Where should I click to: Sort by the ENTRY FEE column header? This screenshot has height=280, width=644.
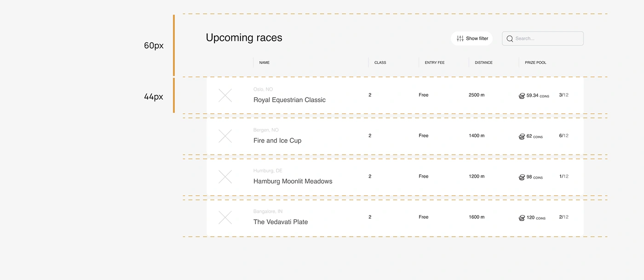[x=435, y=63]
